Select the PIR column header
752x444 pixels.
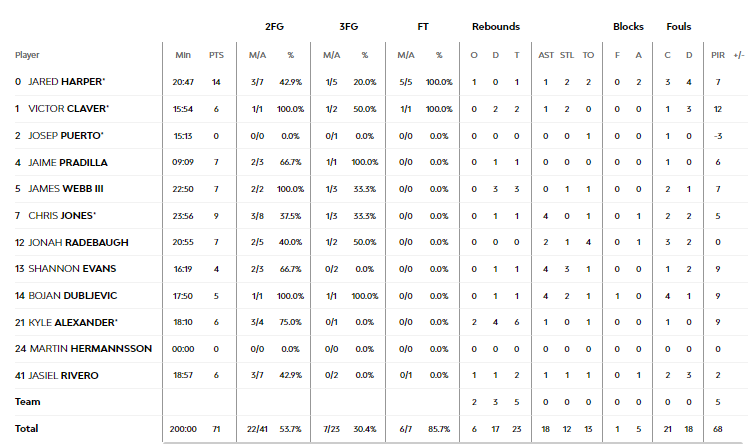(x=718, y=55)
